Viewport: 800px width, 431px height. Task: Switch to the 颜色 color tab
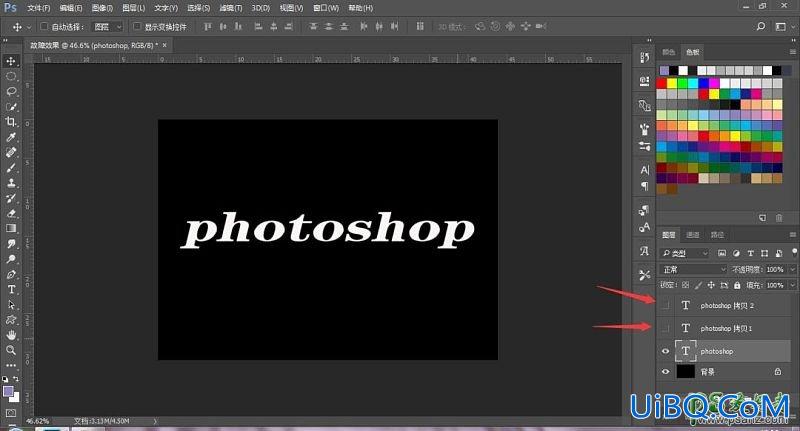click(x=668, y=52)
